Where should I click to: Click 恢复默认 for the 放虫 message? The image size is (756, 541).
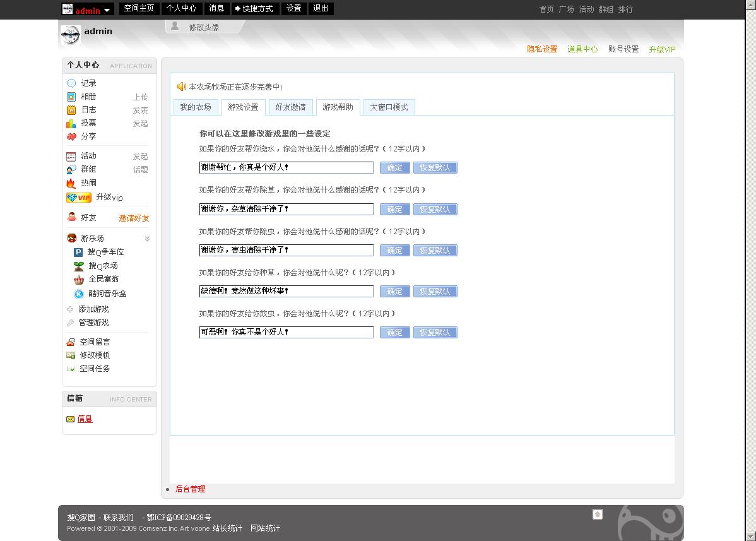(435, 333)
